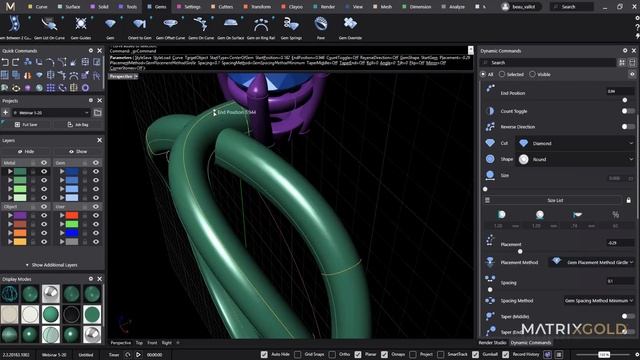Toggle the Reverse Direction switch
The height and width of the screenshot is (360, 640).
(x=628, y=127)
